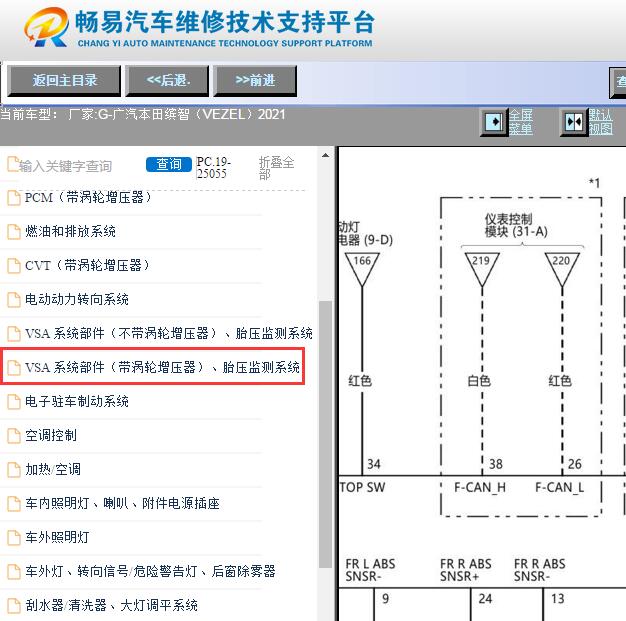Click connector 220 triangle in diagram
626x621 pixels.
point(562,269)
